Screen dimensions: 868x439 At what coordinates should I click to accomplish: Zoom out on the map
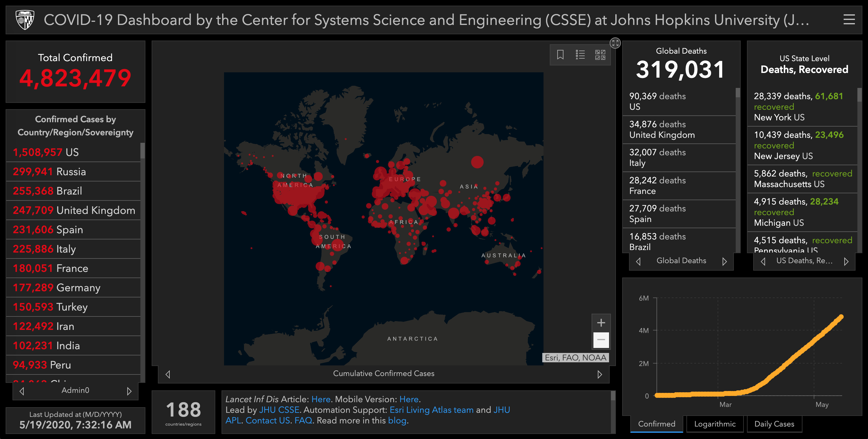[x=601, y=340]
